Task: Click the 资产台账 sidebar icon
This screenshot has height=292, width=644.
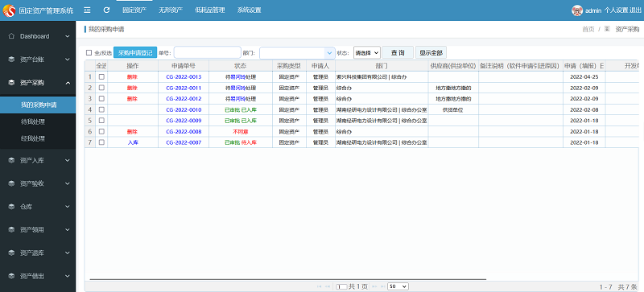Action: 11,60
